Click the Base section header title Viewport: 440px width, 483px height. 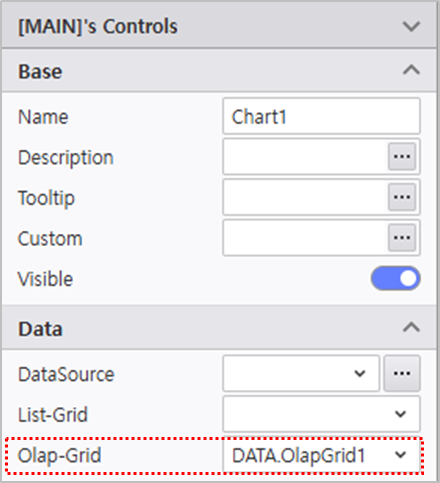coord(40,71)
